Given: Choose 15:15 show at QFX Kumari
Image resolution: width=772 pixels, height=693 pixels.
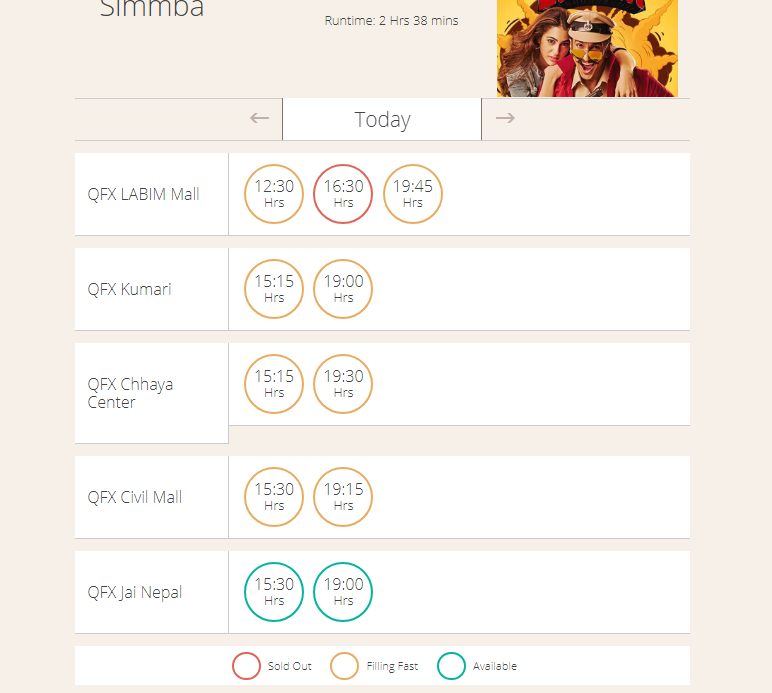Looking at the screenshot, I should pyautogui.click(x=274, y=289).
